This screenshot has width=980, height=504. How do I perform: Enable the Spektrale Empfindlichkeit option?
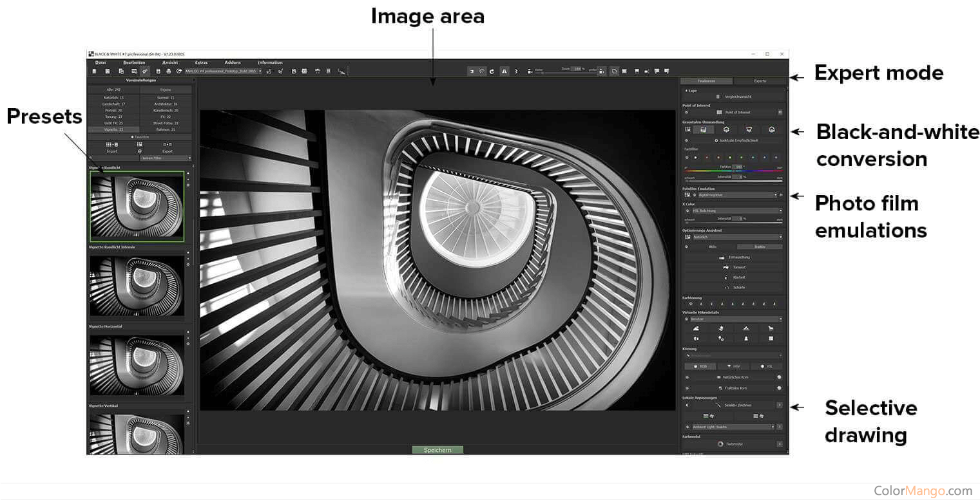pos(716,140)
